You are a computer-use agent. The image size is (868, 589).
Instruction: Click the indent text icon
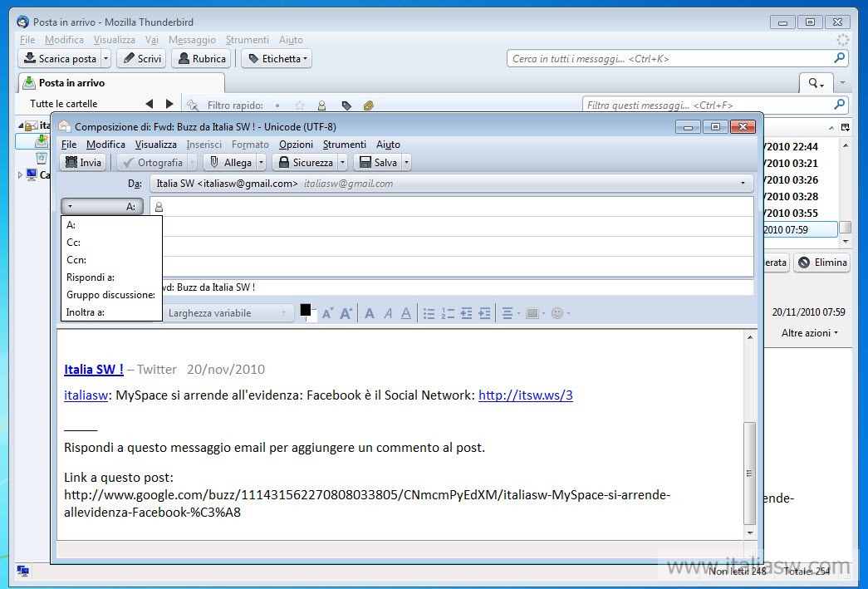[x=484, y=313]
